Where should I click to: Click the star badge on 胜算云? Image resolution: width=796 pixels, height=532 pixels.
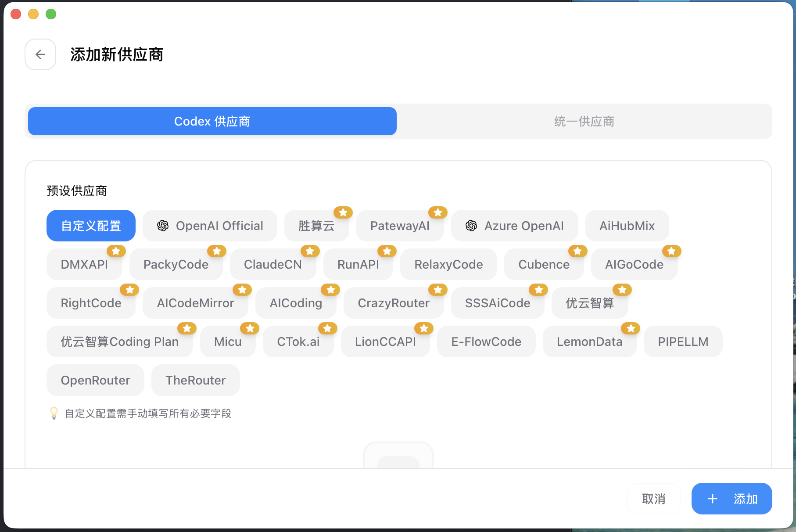343,212
